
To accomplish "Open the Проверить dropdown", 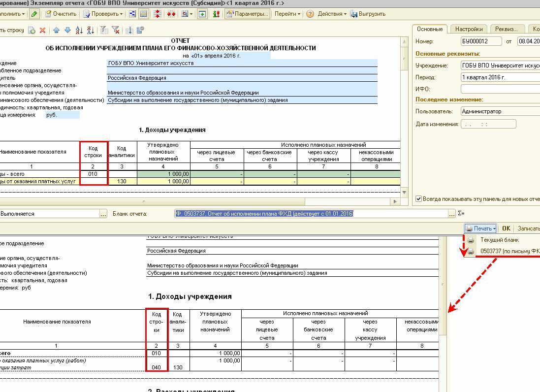I will point(103,14).
